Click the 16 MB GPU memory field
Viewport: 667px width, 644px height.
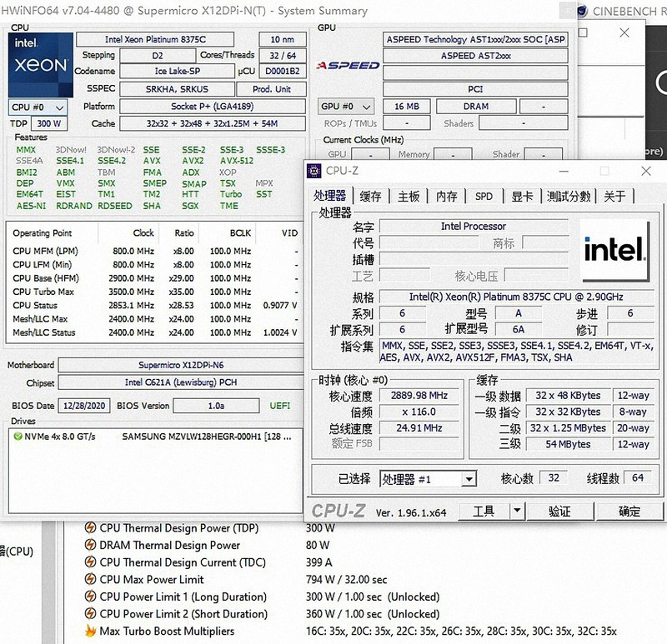[406, 107]
